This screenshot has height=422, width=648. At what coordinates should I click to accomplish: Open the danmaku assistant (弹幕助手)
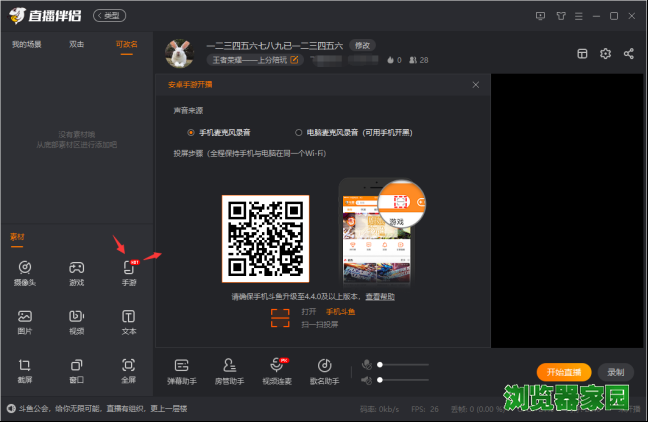182,372
